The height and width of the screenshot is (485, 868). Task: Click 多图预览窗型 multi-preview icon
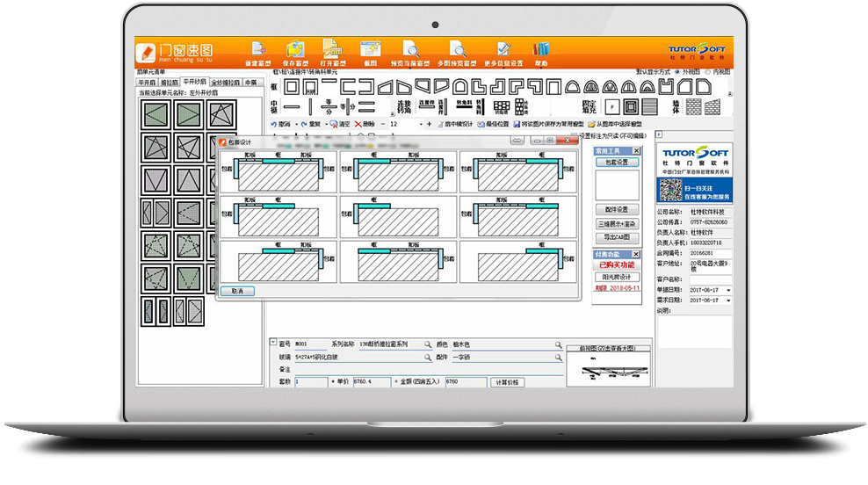457,49
